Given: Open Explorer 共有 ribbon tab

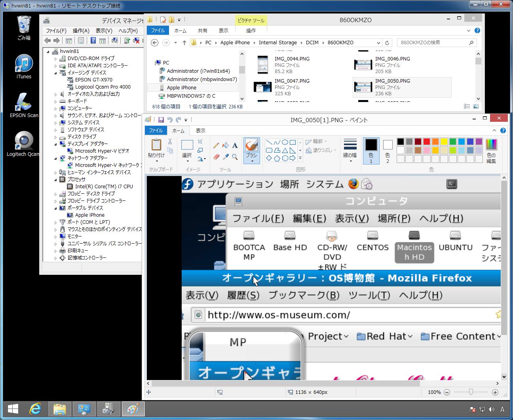Looking at the screenshot, I should pos(203,30).
